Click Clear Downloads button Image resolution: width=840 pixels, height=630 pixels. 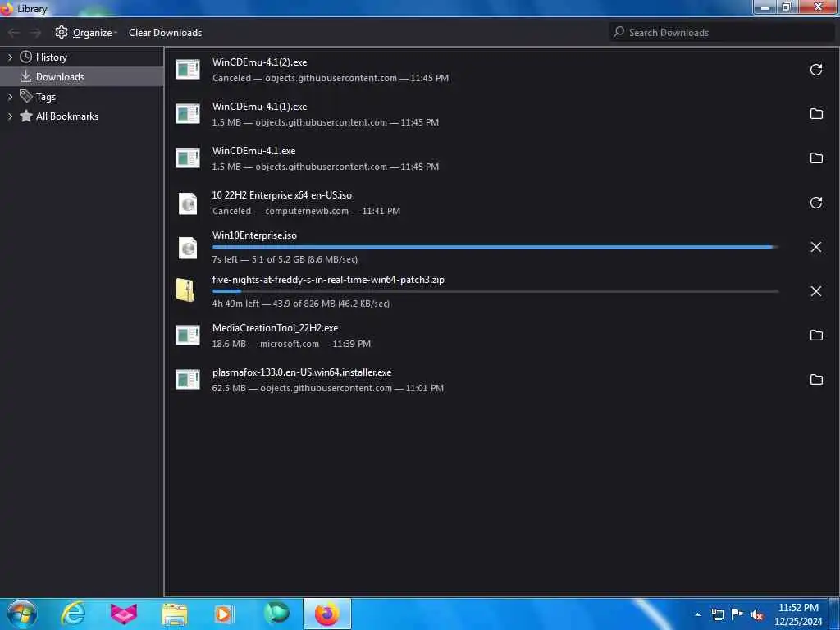[165, 33]
